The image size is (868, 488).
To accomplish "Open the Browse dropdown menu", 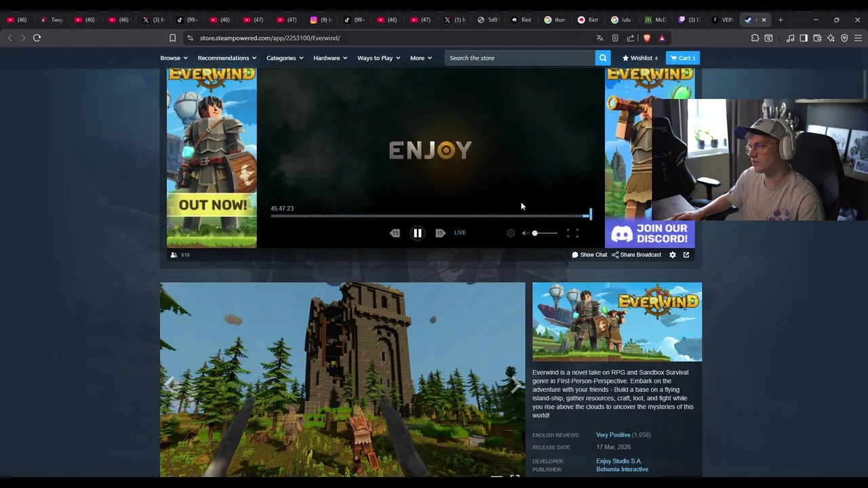I will 174,58.
